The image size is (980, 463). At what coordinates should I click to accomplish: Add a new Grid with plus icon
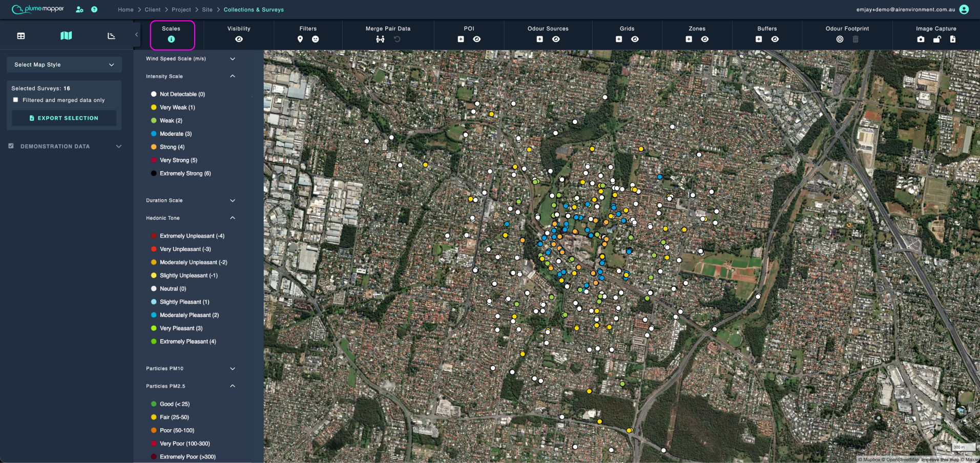(619, 39)
